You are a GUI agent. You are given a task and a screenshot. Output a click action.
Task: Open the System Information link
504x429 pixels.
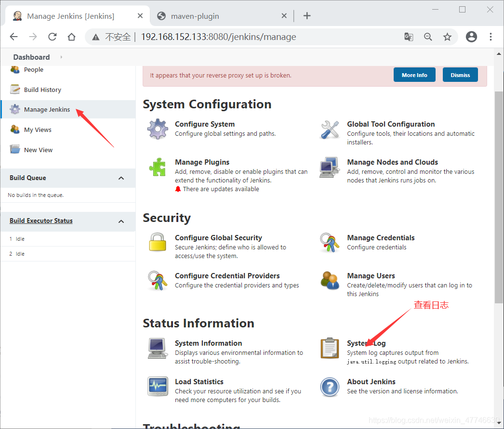[208, 343]
